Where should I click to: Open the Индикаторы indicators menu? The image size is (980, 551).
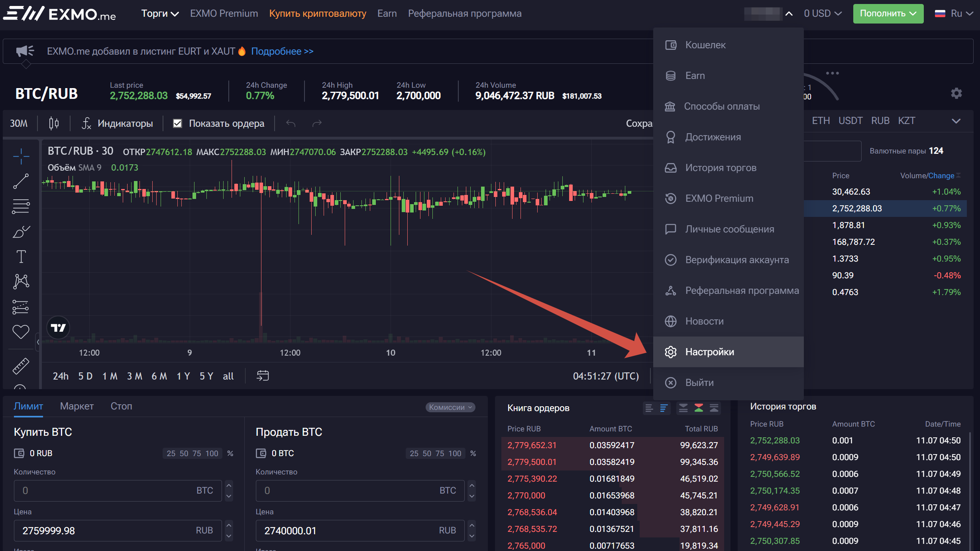coord(117,123)
